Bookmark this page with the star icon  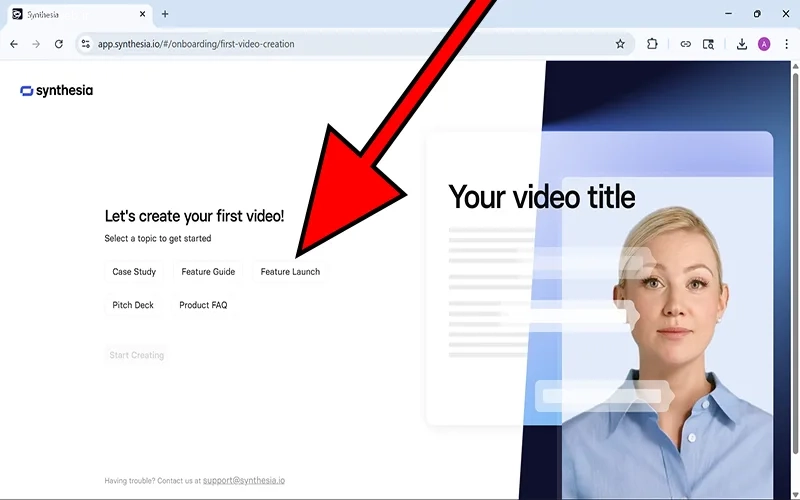[x=620, y=44]
